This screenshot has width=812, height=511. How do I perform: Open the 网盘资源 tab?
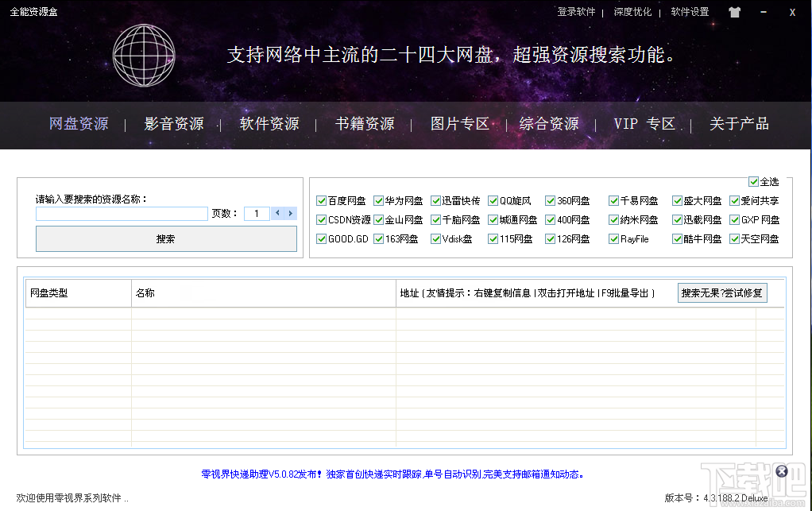(x=79, y=124)
